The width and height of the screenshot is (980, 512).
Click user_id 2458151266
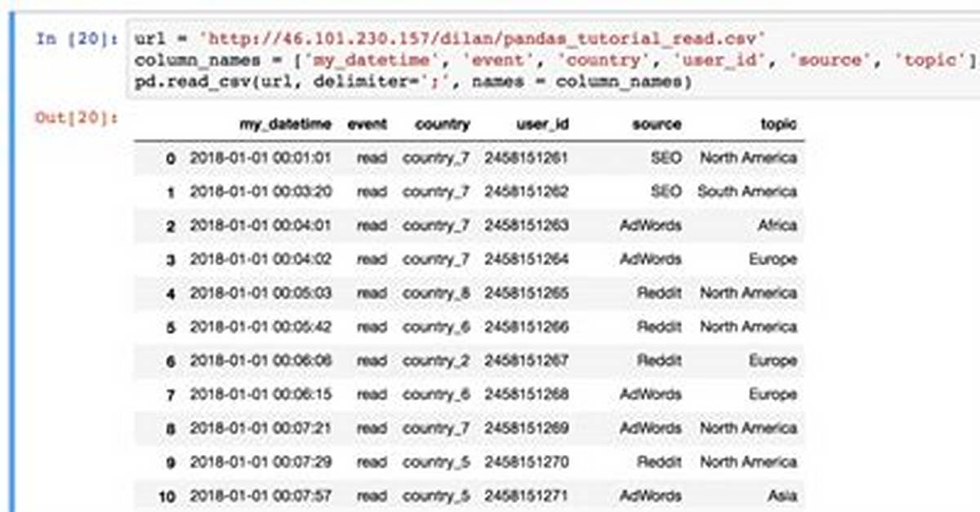527,327
